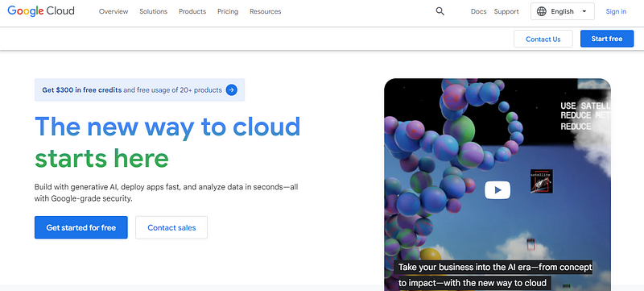Go to the Pricing page
644x291 pixels.
pyautogui.click(x=228, y=11)
